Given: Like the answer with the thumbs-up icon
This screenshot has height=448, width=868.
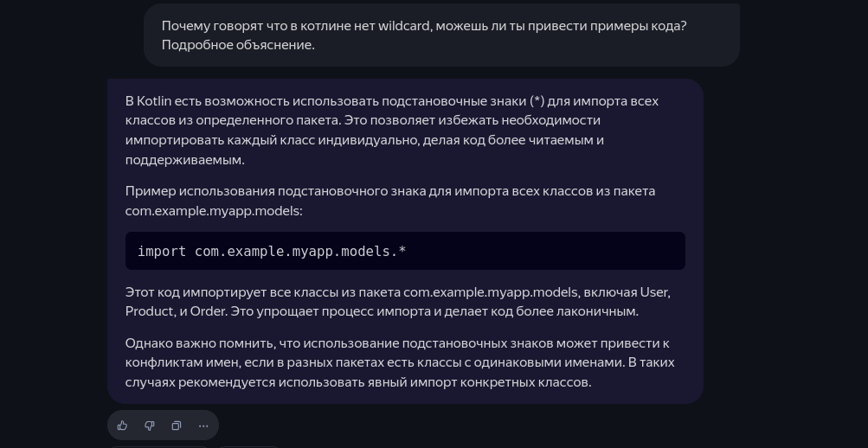Looking at the screenshot, I should pos(122,426).
